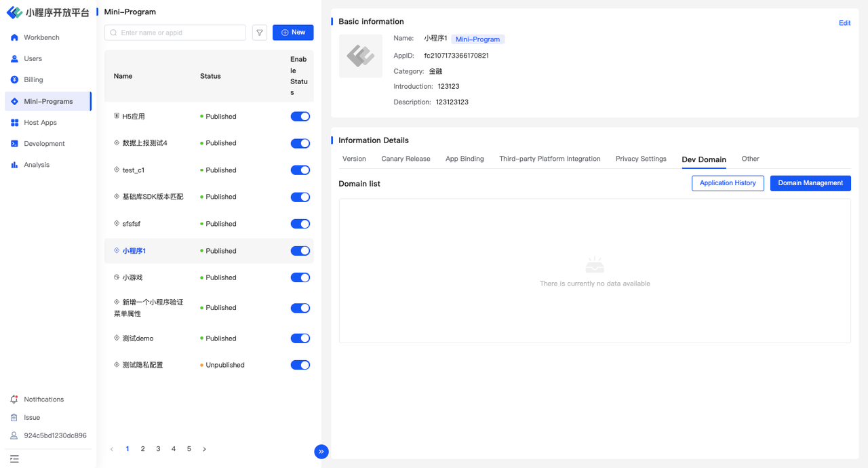Open the Privacy Settings tab

pos(641,159)
